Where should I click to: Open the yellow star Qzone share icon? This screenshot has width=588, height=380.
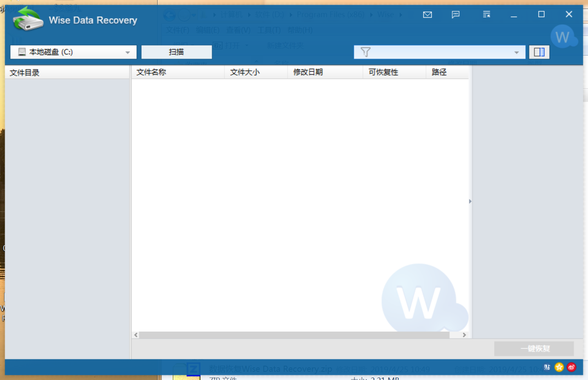coord(559,367)
